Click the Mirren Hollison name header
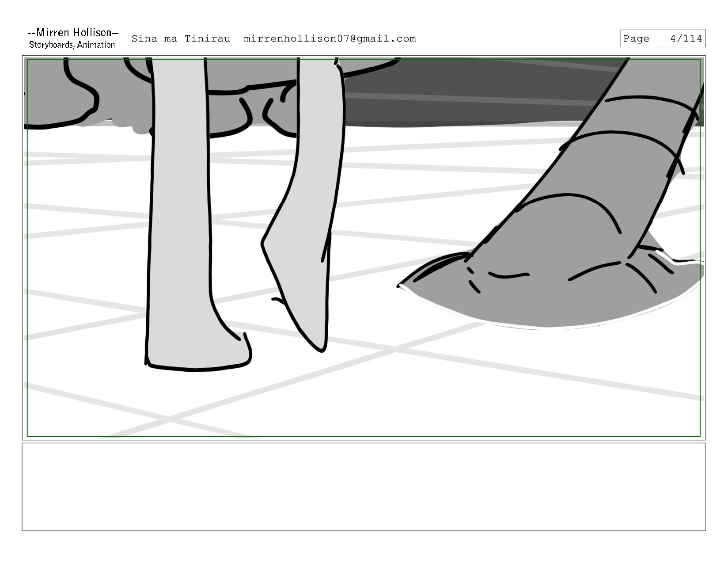The width and height of the screenshot is (728, 564). [x=73, y=33]
